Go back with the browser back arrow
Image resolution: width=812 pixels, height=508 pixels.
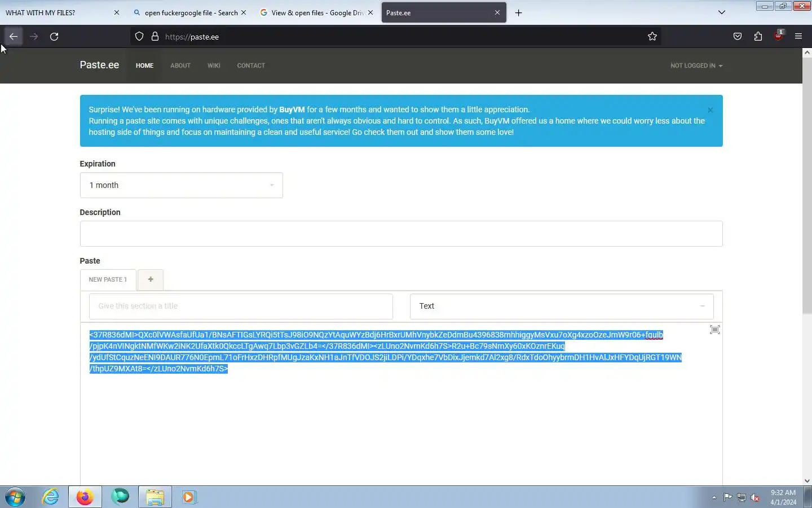pos(14,37)
